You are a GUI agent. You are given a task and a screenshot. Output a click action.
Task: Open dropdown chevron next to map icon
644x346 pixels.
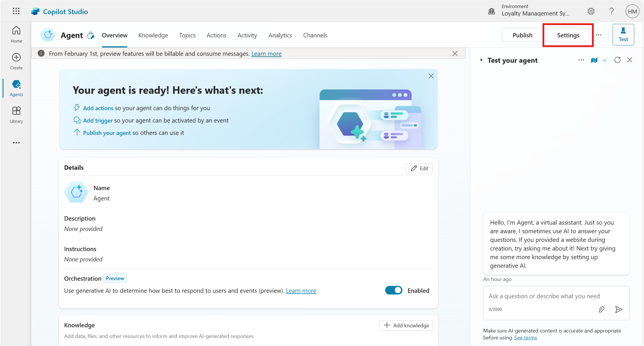coord(605,60)
